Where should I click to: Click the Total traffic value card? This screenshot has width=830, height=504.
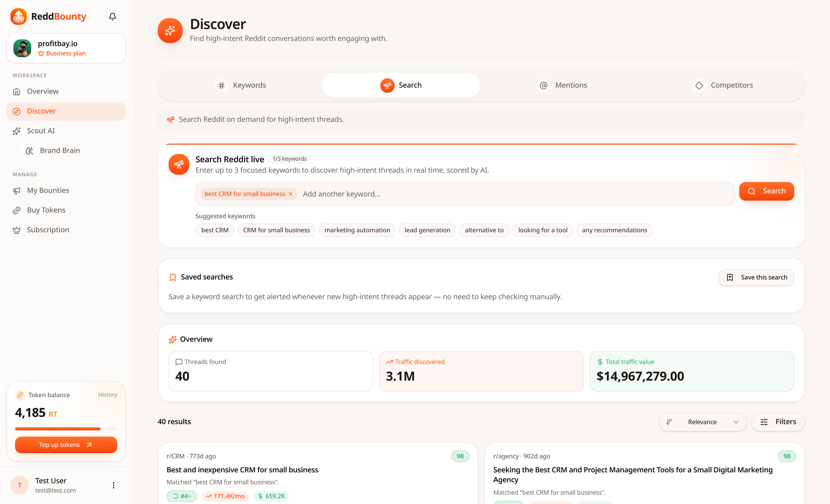point(692,371)
